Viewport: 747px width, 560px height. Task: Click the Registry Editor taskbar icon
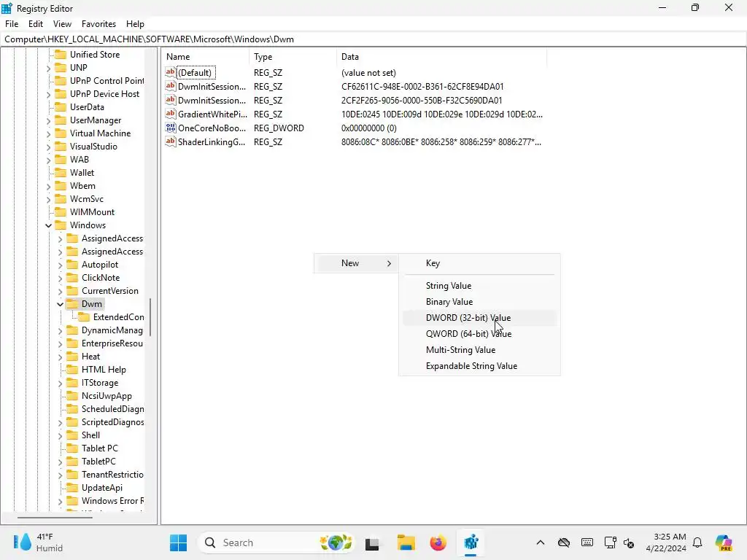tap(471, 542)
